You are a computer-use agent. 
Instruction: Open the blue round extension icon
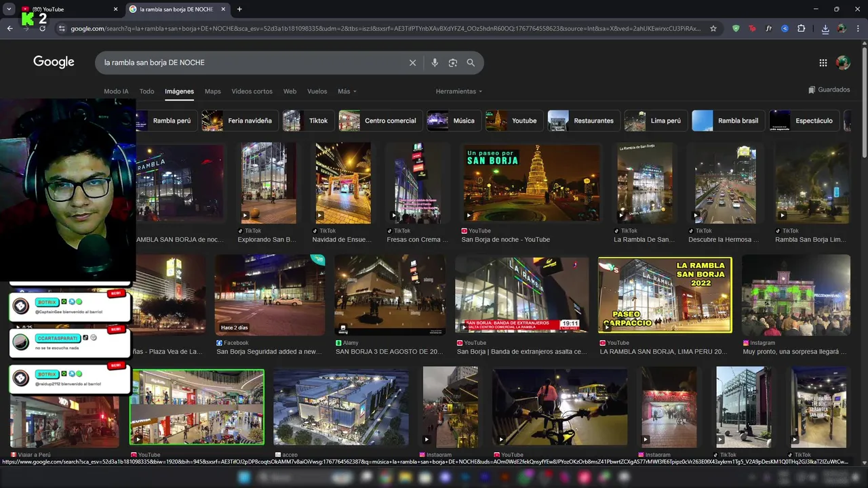point(785,28)
